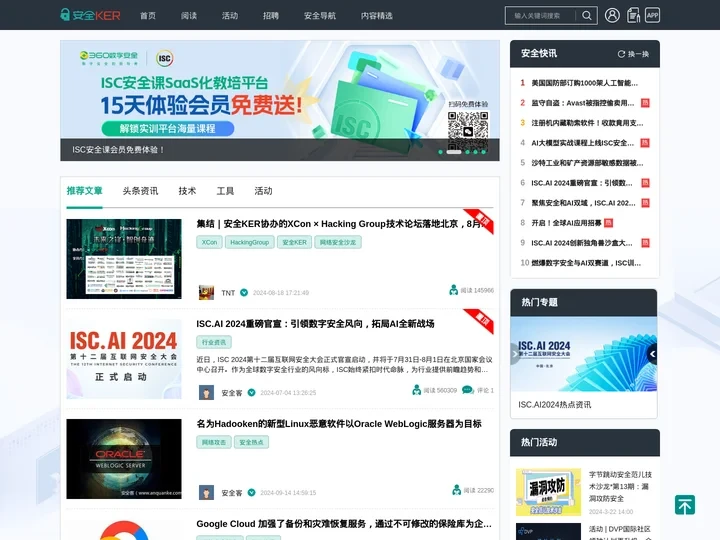Click the reader icon beside 阅读 145966
This screenshot has width=720, height=540.
(454, 290)
